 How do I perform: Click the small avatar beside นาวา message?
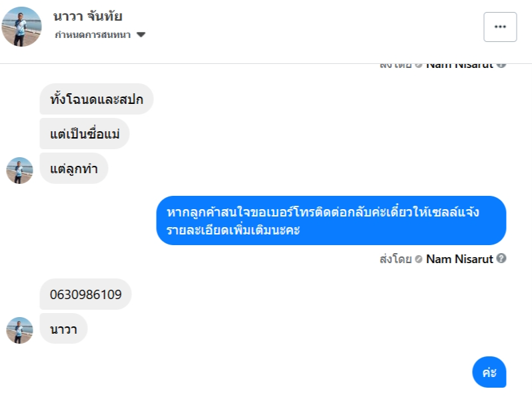tap(19, 330)
